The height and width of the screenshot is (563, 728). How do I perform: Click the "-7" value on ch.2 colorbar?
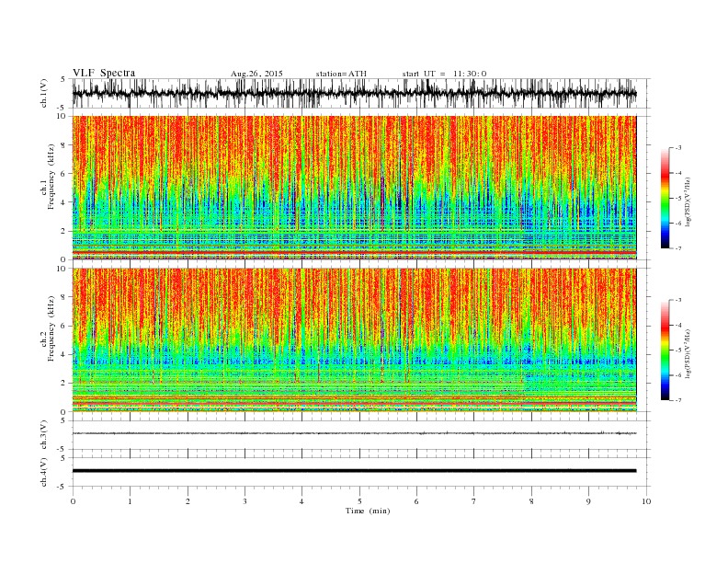pos(678,400)
